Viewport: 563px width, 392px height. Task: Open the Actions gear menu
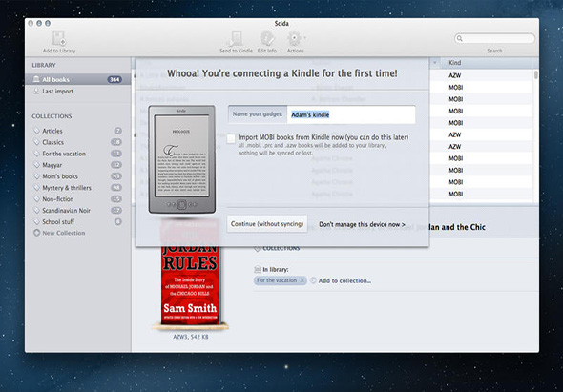coord(295,38)
